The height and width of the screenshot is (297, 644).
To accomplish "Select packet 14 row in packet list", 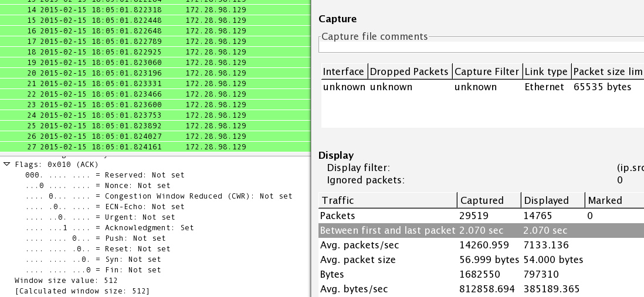I will (155, 10).
